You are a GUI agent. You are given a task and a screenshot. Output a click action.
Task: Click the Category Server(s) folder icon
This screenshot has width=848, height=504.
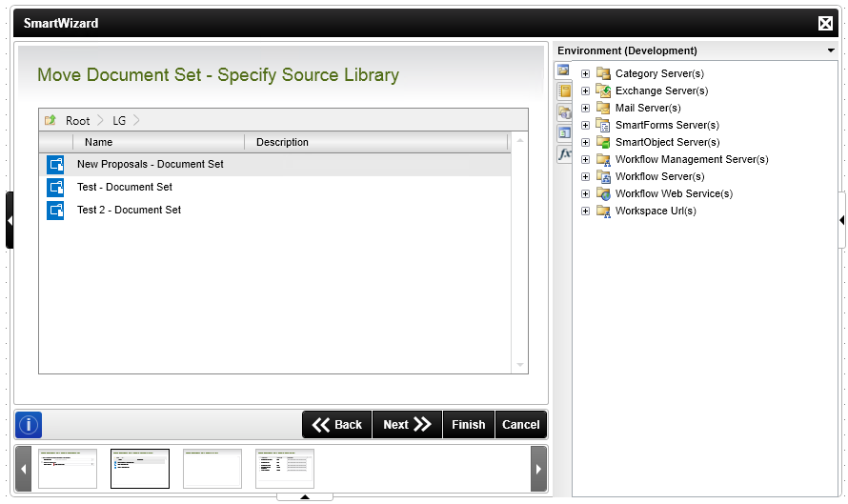(603, 73)
